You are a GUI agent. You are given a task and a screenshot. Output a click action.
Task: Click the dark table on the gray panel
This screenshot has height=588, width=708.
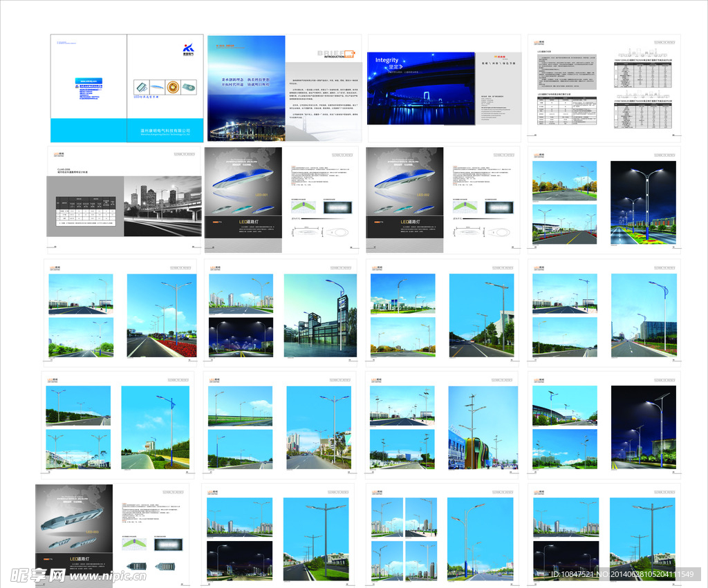86,211
